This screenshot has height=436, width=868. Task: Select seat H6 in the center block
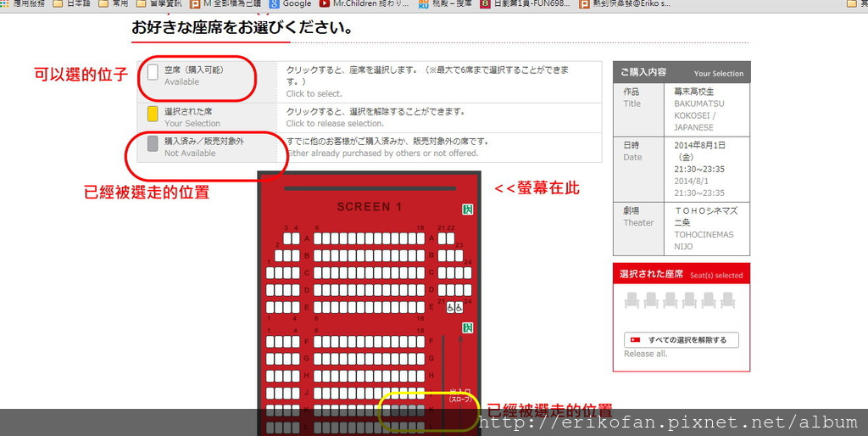pyautogui.click(x=318, y=376)
